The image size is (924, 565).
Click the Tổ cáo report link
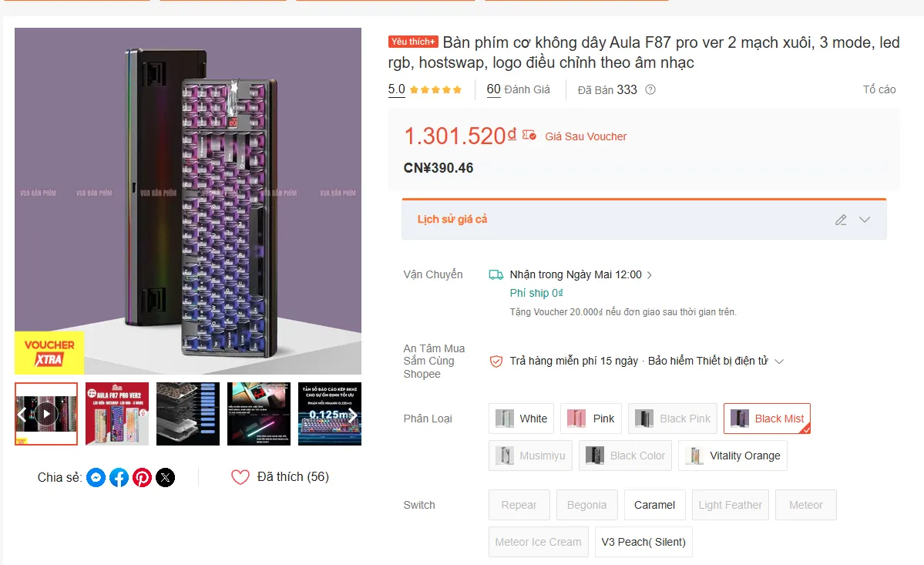coord(879,89)
